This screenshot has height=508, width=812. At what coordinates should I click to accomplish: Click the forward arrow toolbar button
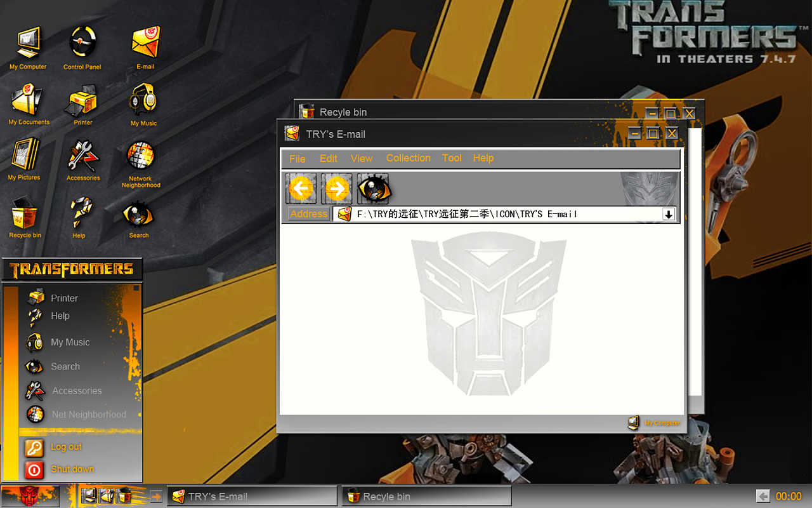click(x=337, y=189)
